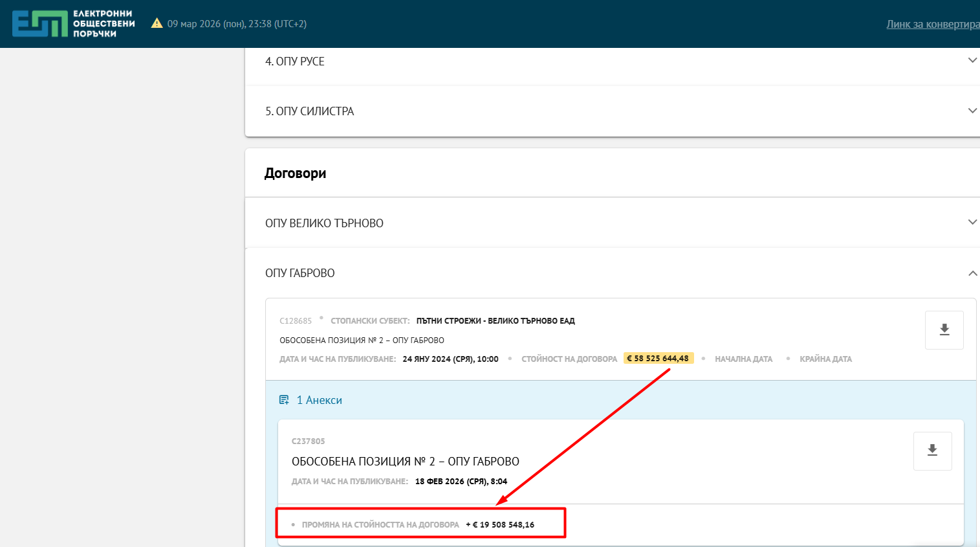
Task: Click the Електронни обществени поръчки logo
Action: click(x=73, y=24)
